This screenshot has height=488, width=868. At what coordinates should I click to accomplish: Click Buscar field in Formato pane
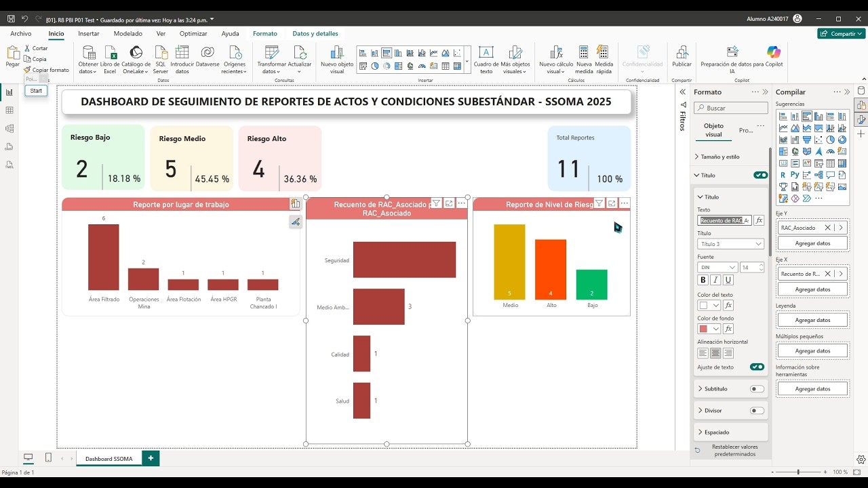pos(731,108)
